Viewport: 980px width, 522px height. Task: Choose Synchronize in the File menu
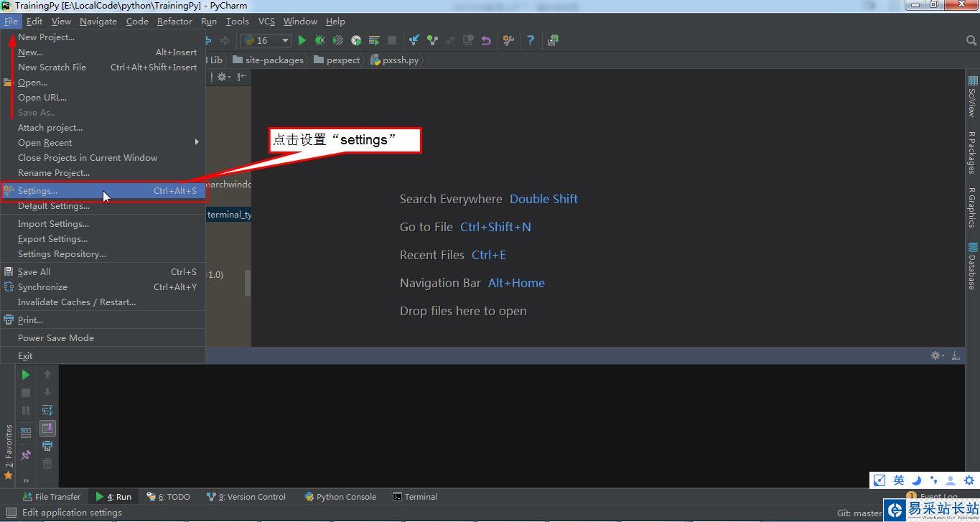(103, 287)
